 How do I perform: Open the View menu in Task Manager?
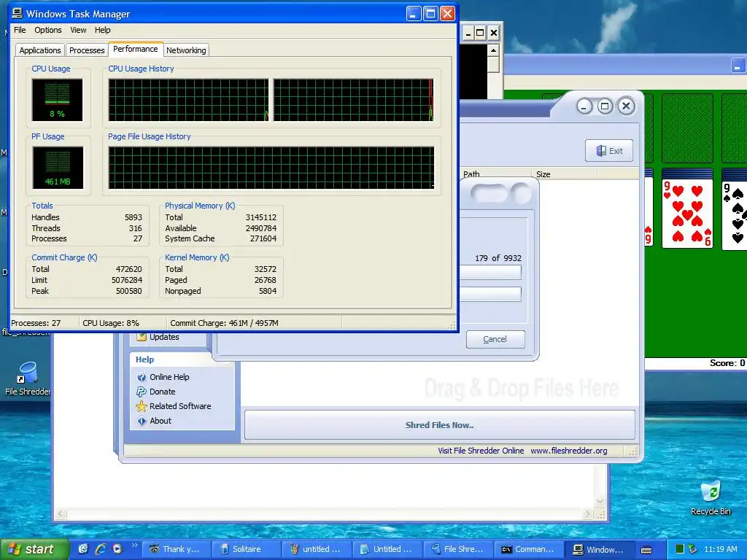point(78,30)
